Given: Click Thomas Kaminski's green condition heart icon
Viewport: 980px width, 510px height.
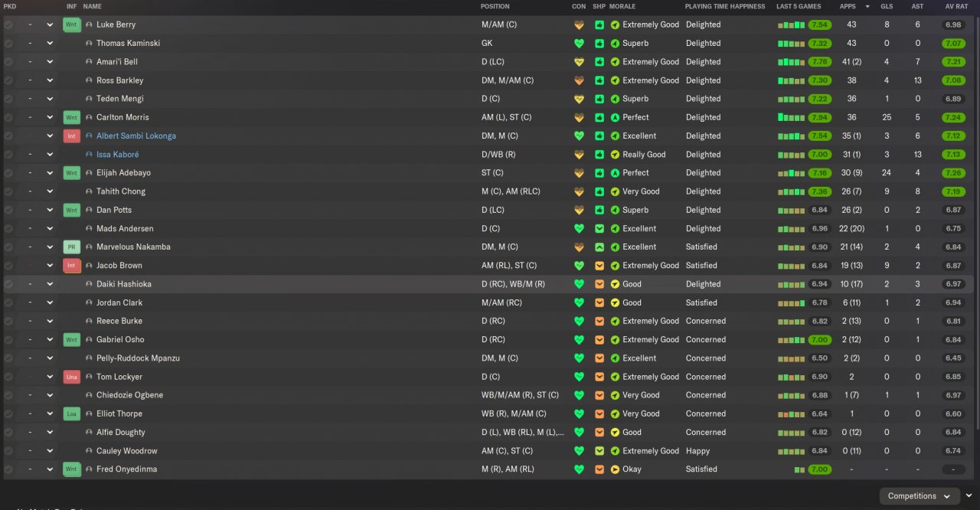Looking at the screenshot, I should pyautogui.click(x=579, y=44).
